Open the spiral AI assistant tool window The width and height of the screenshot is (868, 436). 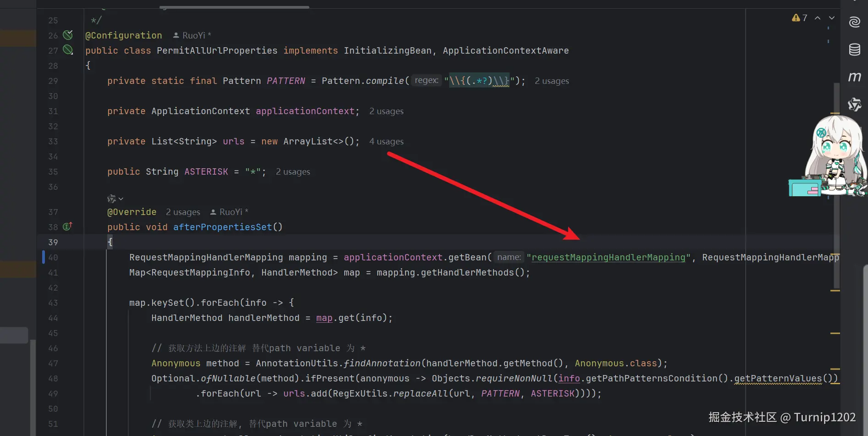point(854,22)
